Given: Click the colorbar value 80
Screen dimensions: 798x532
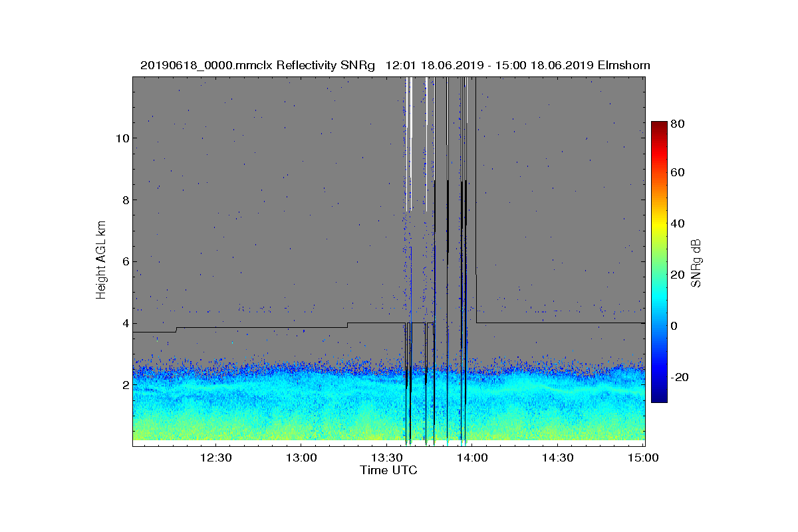Looking at the screenshot, I should click(678, 124).
